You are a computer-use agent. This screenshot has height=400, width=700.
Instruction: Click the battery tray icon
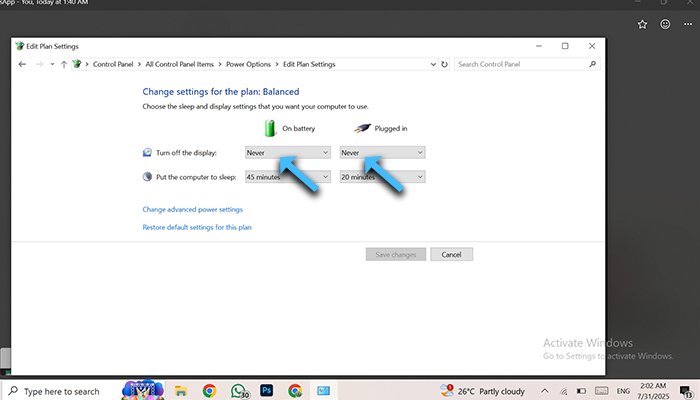tap(581, 391)
